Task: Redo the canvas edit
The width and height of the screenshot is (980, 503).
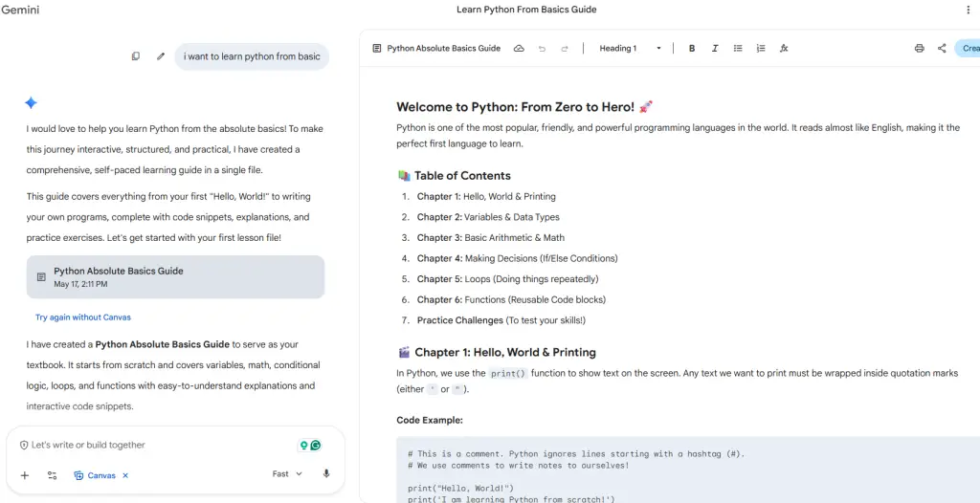Action: (x=565, y=48)
